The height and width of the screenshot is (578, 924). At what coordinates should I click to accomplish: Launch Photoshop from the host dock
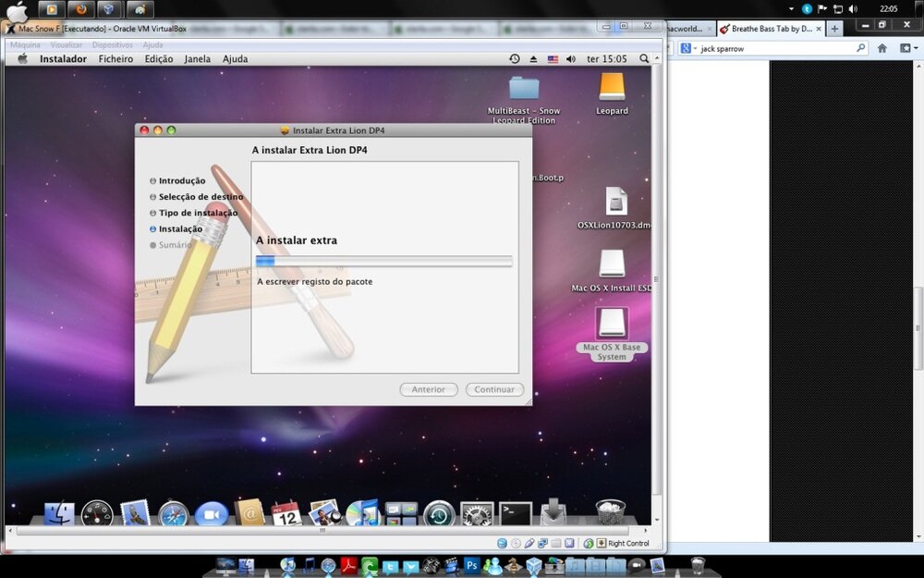click(x=471, y=566)
